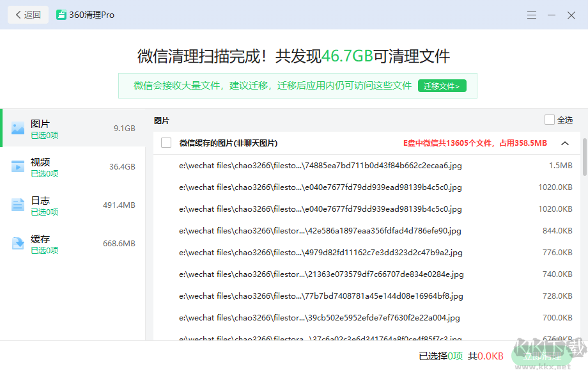Tick the 全选 select-all checkbox
Image resolution: width=588 pixels, height=371 pixels.
point(550,120)
